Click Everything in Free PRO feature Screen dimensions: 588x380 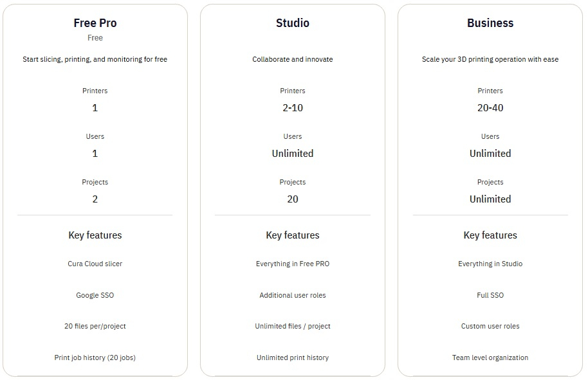[x=293, y=264]
